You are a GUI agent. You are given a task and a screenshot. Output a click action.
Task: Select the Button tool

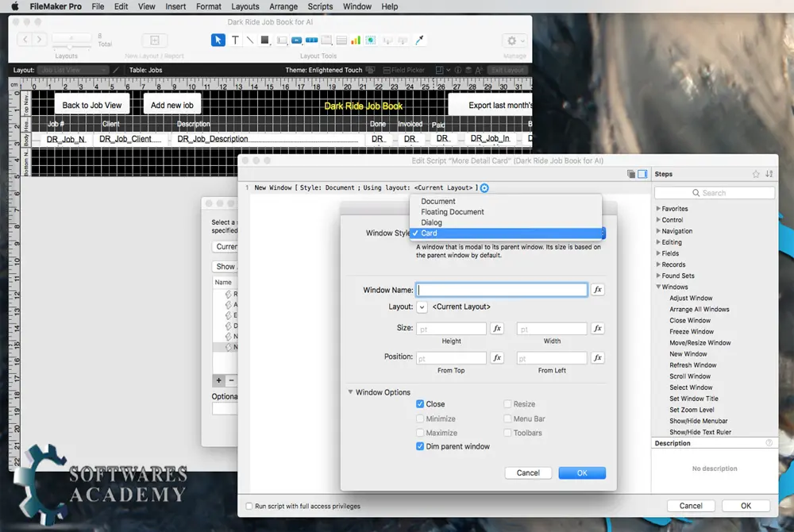tap(297, 40)
